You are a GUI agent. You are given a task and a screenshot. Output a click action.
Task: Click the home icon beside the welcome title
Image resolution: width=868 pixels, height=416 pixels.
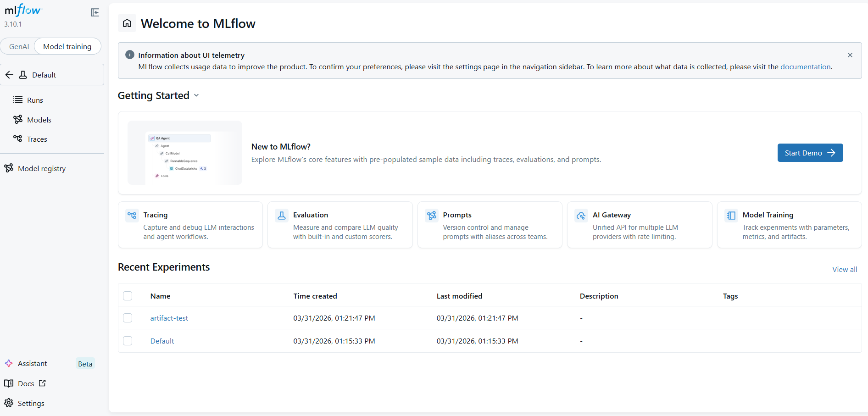pyautogui.click(x=127, y=23)
